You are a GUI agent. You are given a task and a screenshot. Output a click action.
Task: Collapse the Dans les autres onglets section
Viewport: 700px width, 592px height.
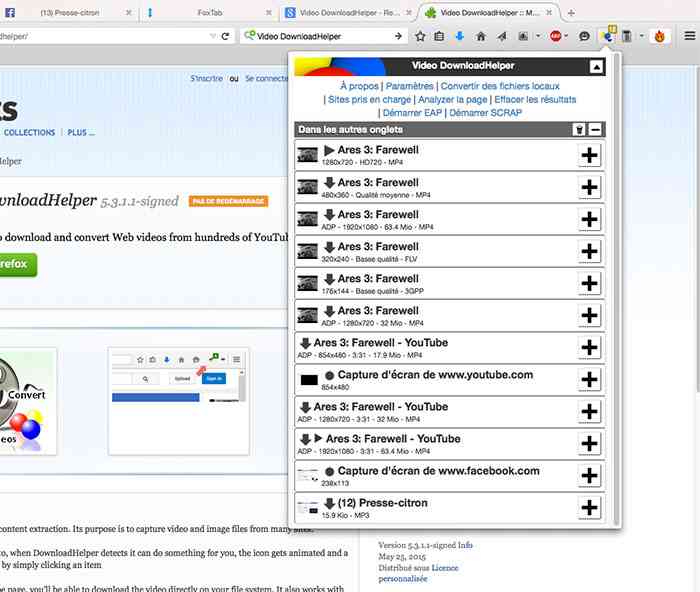click(x=596, y=129)
